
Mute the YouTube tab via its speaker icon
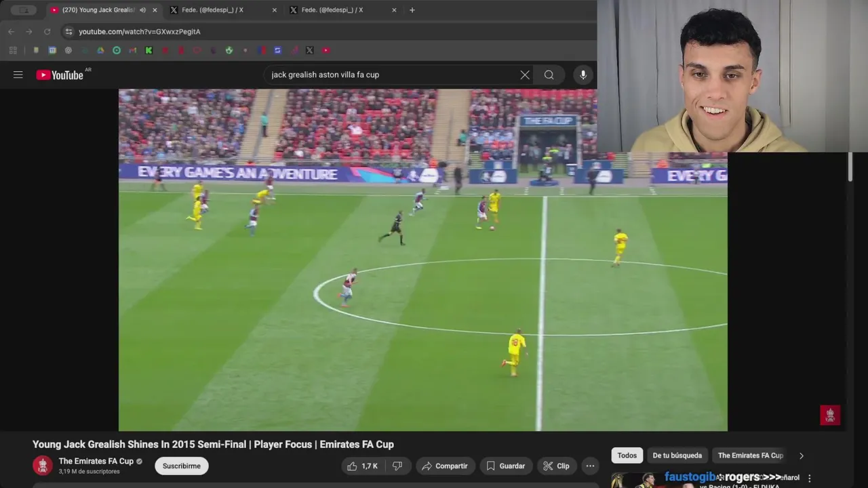[142, 10]
